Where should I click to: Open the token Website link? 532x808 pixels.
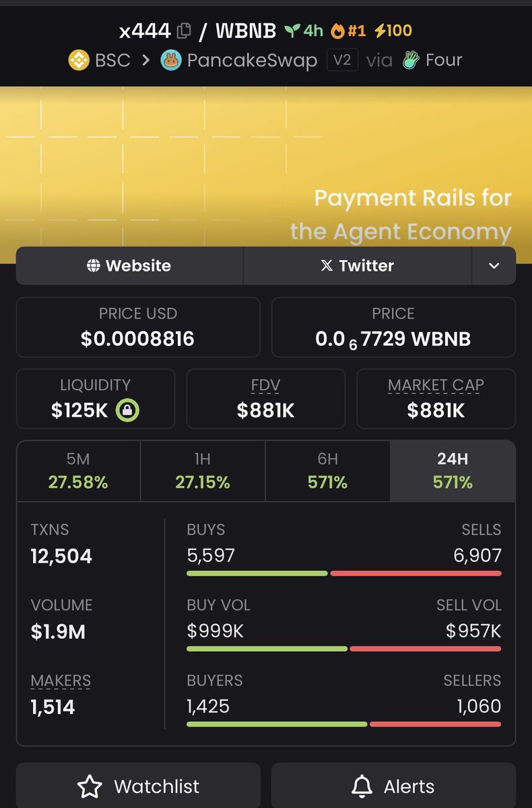pyautogui.click(x=129, y=266)
